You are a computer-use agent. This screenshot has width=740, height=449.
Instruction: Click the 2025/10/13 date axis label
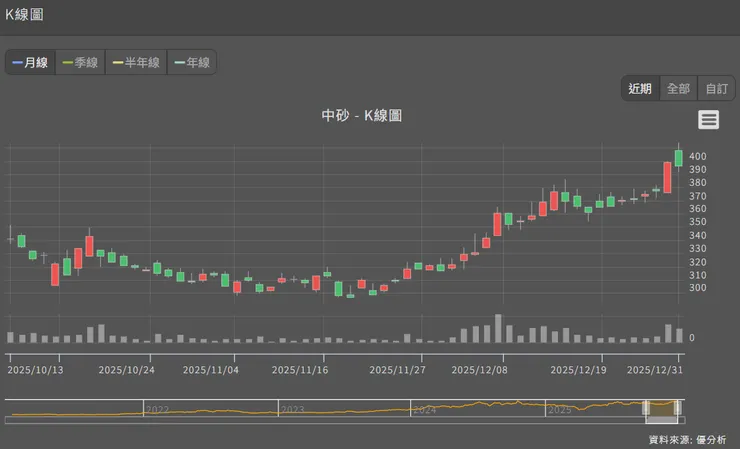click(x=35, y=370)
